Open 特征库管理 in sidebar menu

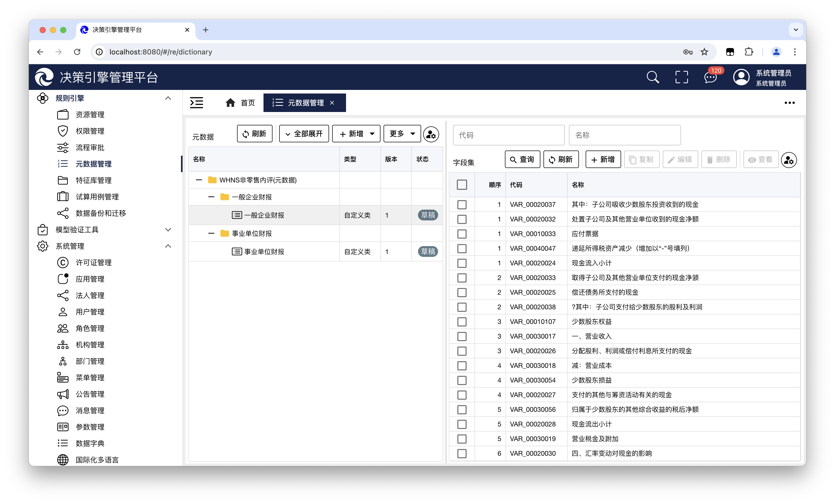[x=94, y=180]
